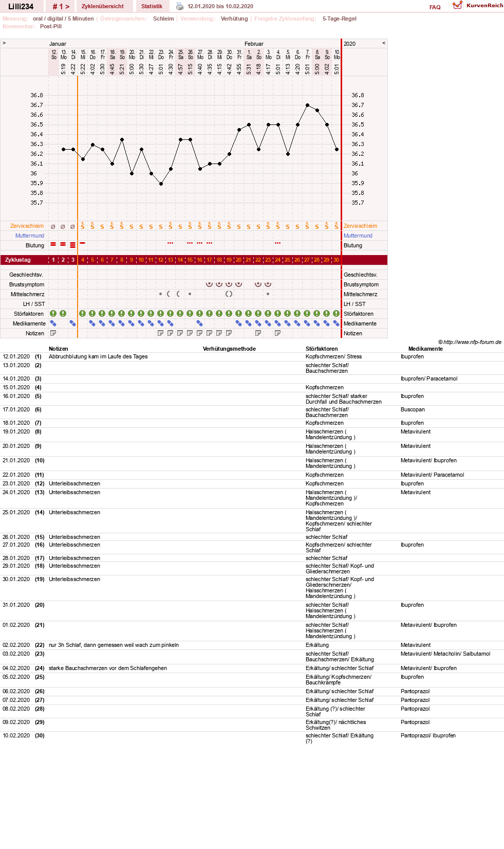Click note 'starke Bauchschmerzen vor dem Schlafengehen'

click(108, 668)
